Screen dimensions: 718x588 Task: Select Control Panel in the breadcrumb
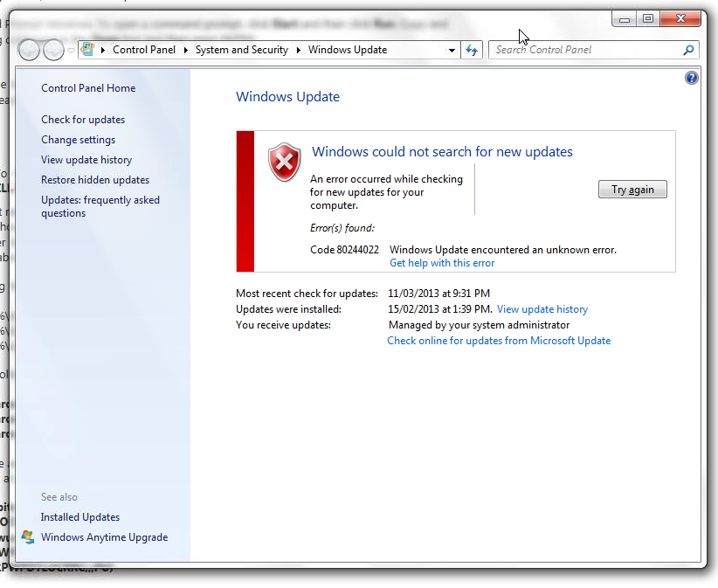coord(144,50)
